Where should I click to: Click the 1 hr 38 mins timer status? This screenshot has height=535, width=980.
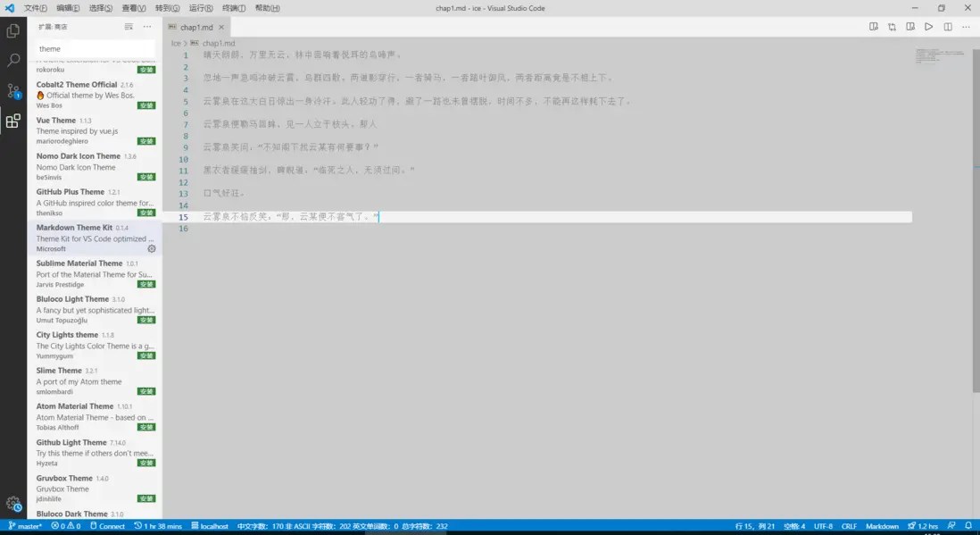pos(157,526)
